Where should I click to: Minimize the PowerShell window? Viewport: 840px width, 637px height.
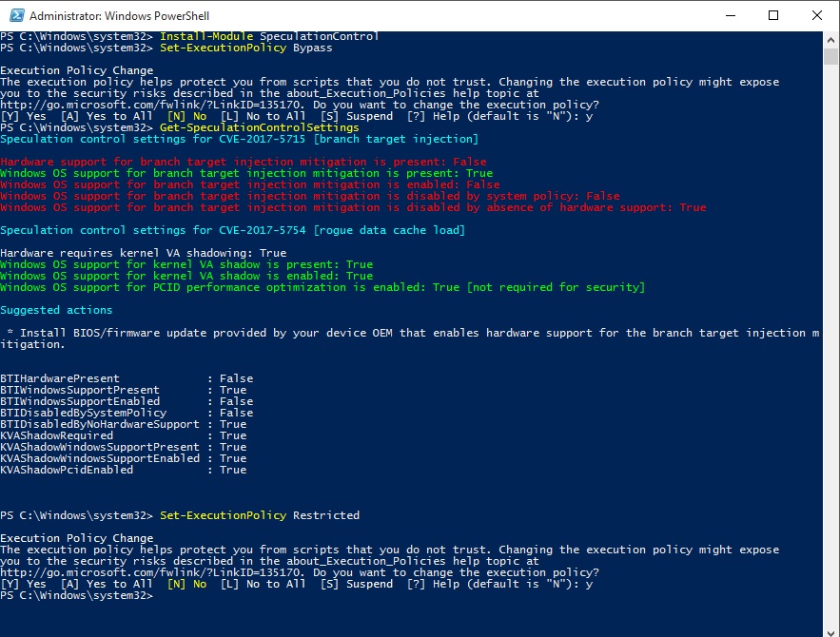click(x=731, y=15)
